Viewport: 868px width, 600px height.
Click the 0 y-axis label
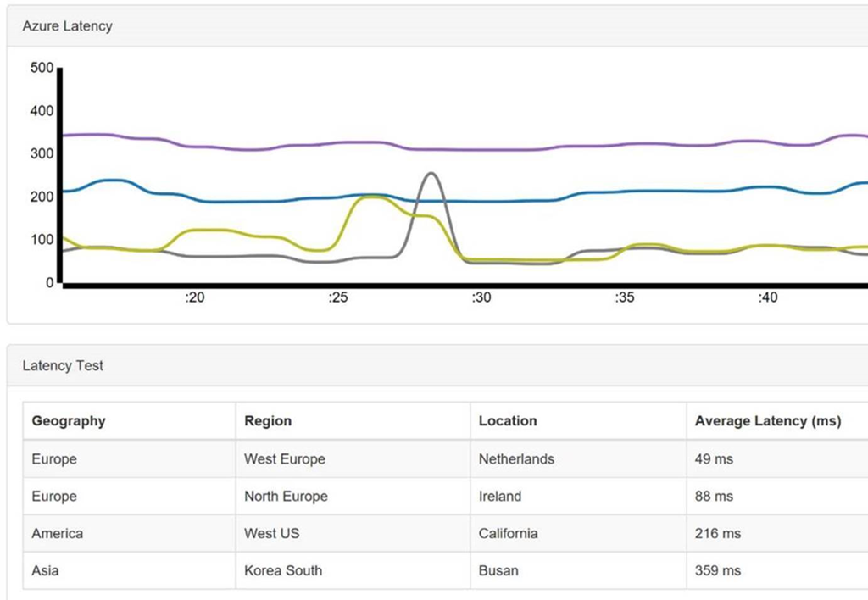[x=50, y=282]
